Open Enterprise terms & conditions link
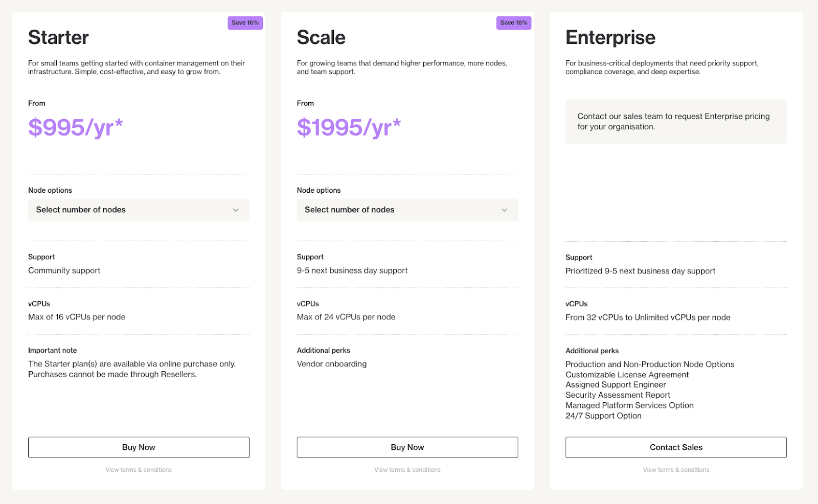Viewport: 818px width, 504px height. (676, 470)
